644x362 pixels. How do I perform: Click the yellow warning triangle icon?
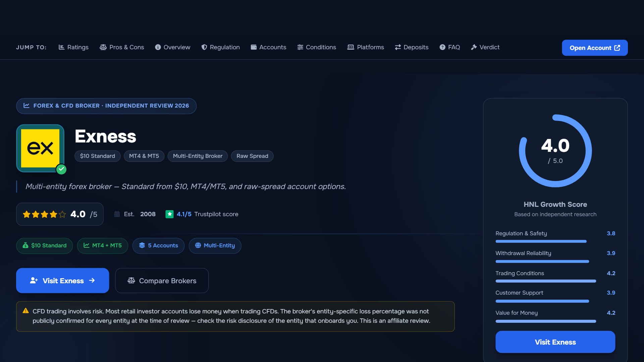click(25, 311)
